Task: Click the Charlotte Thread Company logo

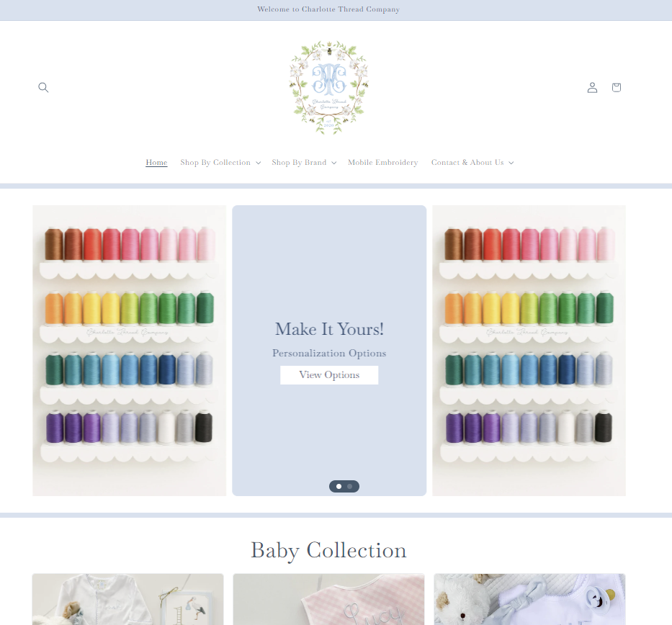Action: click(x=329, y=87)
